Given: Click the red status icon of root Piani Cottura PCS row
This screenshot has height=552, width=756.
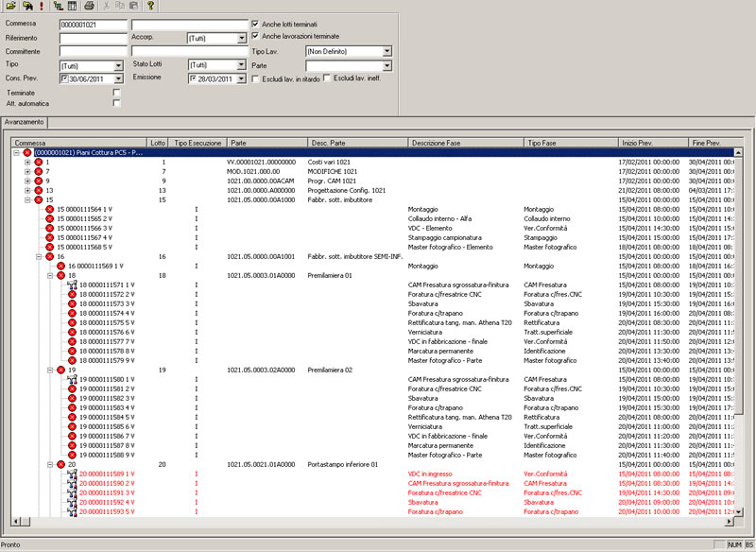Looking at the screenshot, I should coord(27,152).
